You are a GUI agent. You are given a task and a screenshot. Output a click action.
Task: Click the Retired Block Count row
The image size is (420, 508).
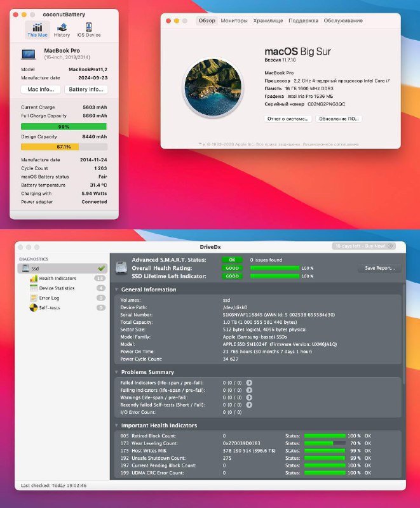[257, 436]
